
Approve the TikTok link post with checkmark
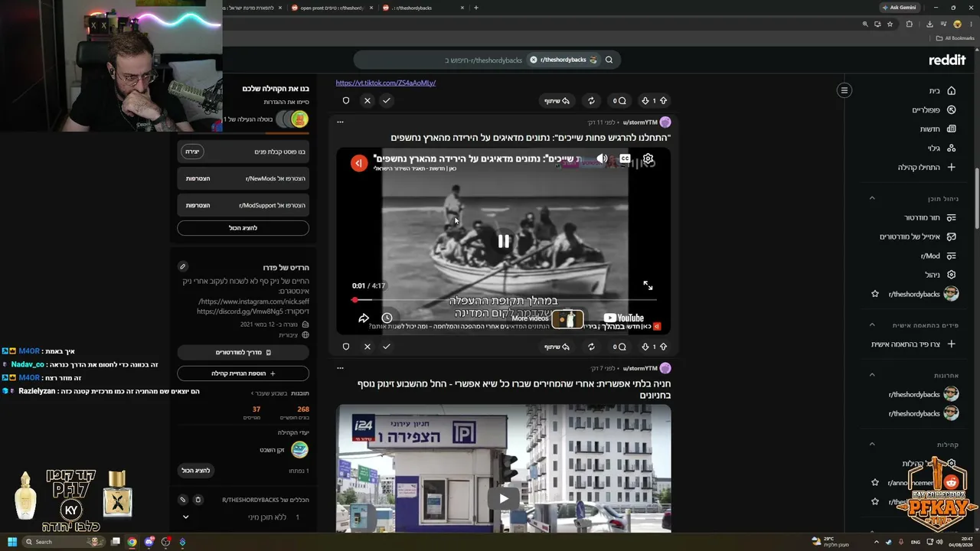tap(386, 100)
